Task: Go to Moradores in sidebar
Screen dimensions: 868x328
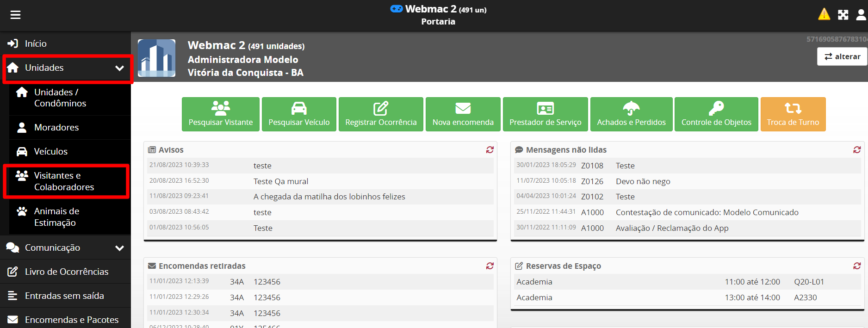Action: coord(56,127)
